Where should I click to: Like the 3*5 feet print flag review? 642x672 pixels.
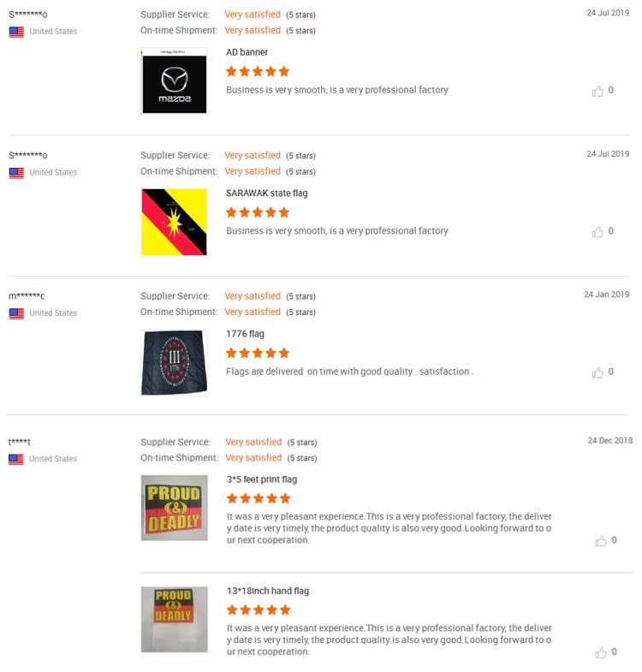601,541
